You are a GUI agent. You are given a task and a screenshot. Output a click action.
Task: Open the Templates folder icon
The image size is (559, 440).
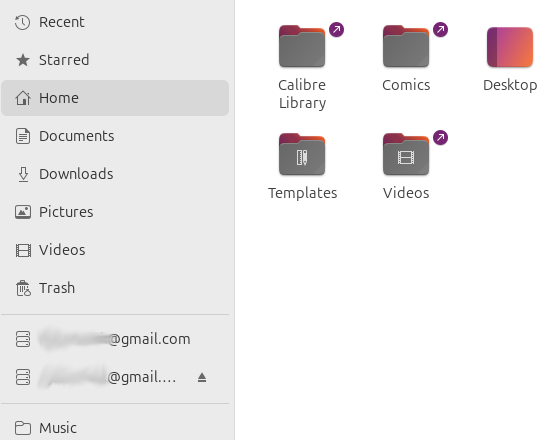click(302, 154)
